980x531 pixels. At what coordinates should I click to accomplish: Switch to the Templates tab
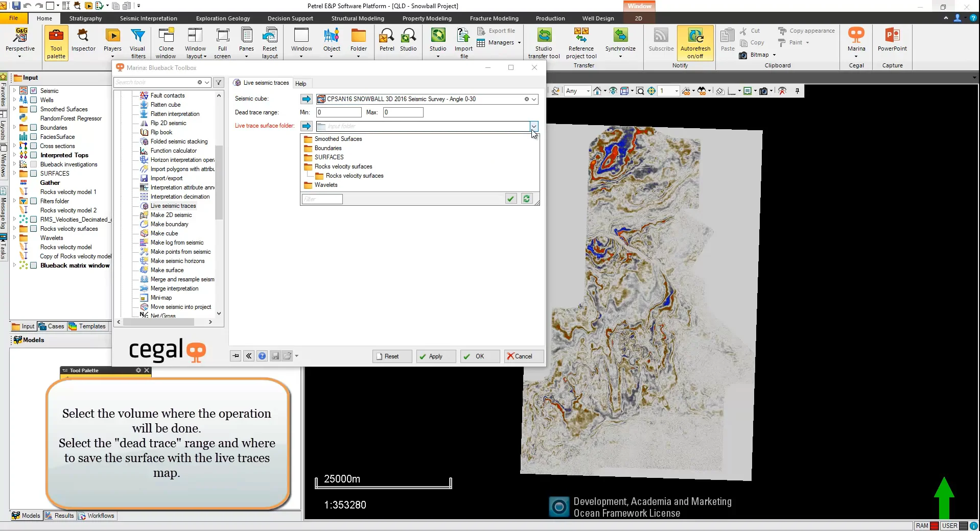point(88,326)
